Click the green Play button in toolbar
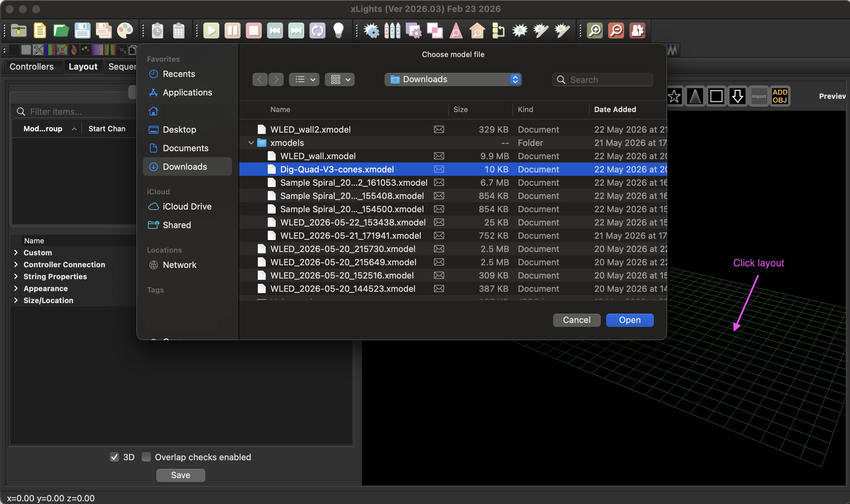Screen dimensions: 850x504 211,31
